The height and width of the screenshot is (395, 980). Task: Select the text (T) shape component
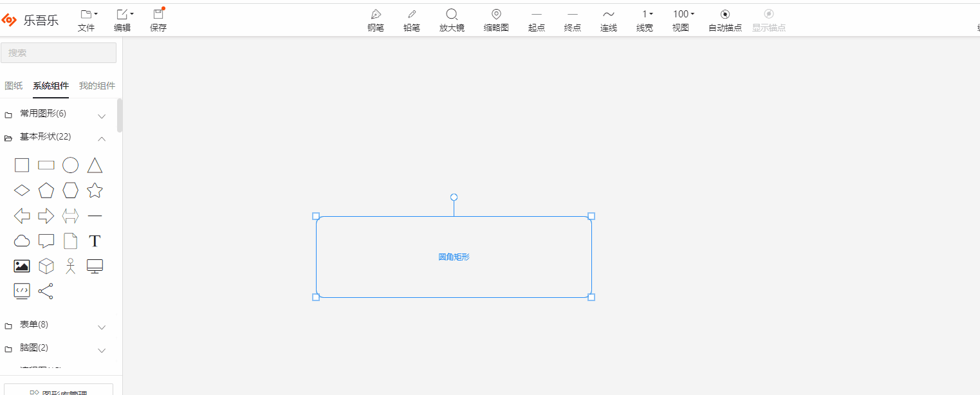[x=95, y=241]
